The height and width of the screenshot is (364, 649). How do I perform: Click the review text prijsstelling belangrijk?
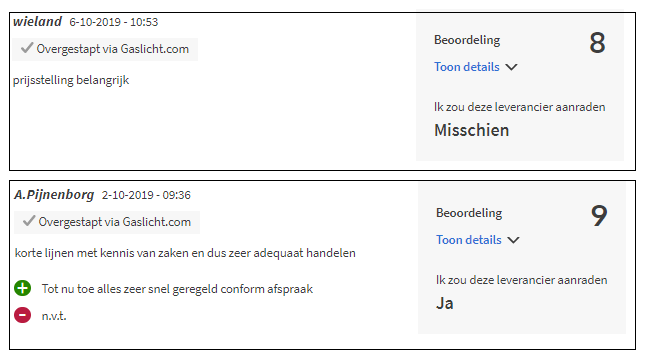pos(71,80)
